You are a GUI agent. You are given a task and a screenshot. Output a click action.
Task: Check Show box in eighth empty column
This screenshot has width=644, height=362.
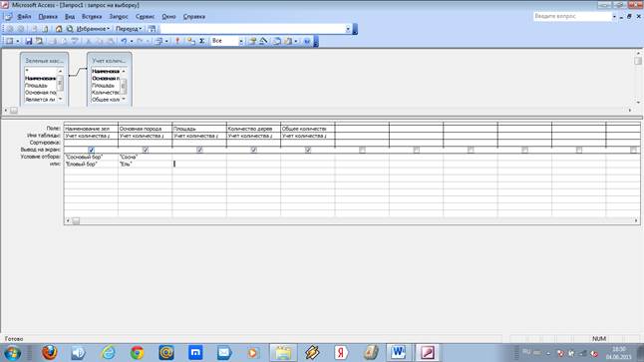pos(471,150)
